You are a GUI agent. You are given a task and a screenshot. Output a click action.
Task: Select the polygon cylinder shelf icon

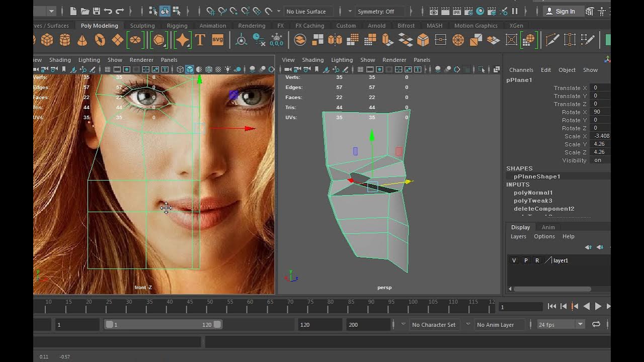click(65, 40)
